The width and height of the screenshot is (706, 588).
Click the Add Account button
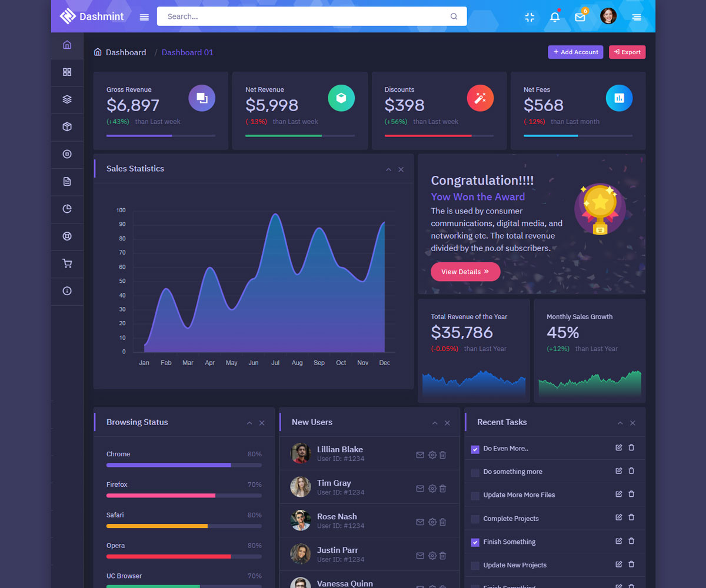(575, 52)
